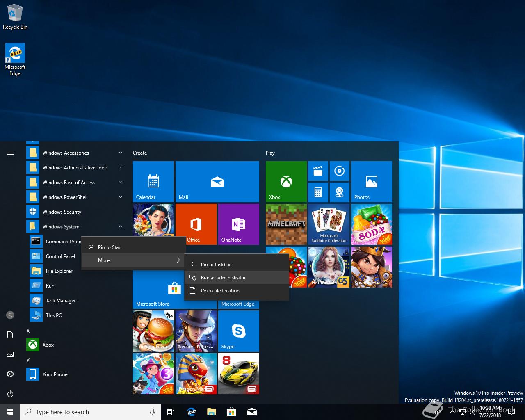Image resolution: width=525 pixels, height=420 pixels.
Task: Open the Calculator small tile
Action: [318, 192]
